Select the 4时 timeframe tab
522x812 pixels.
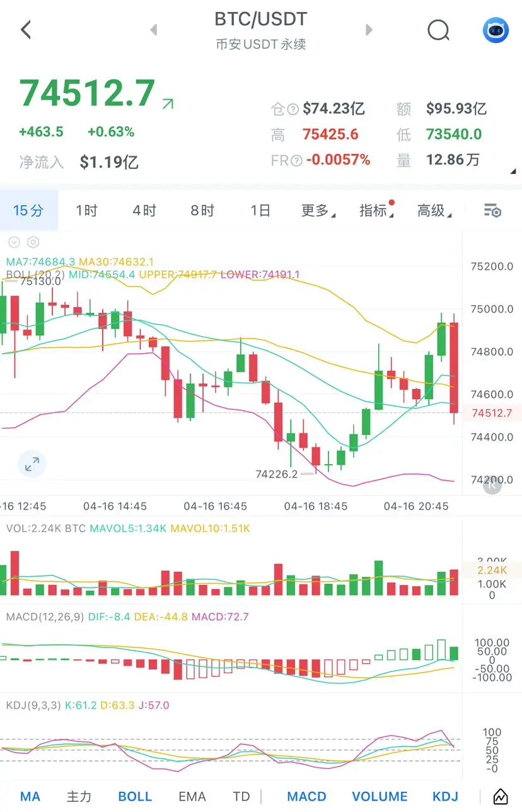coord(144,211)
